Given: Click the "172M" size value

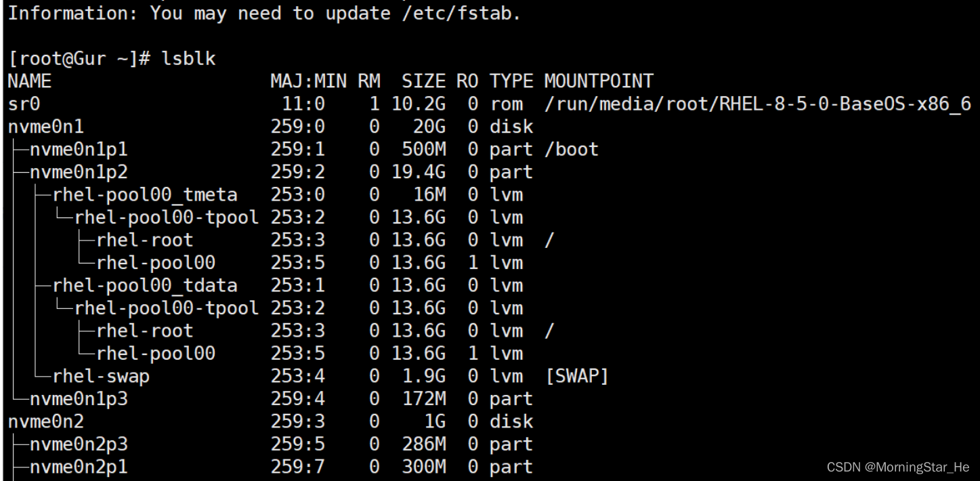Looking at the screenshot, I should coord(423,399).
